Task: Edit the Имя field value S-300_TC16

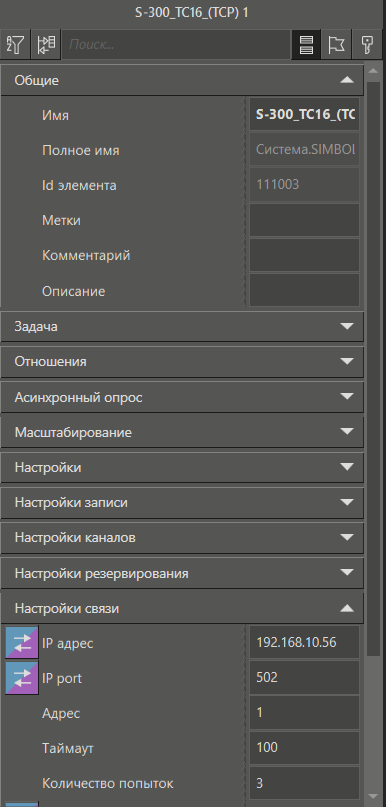Action: coord(304,114)
